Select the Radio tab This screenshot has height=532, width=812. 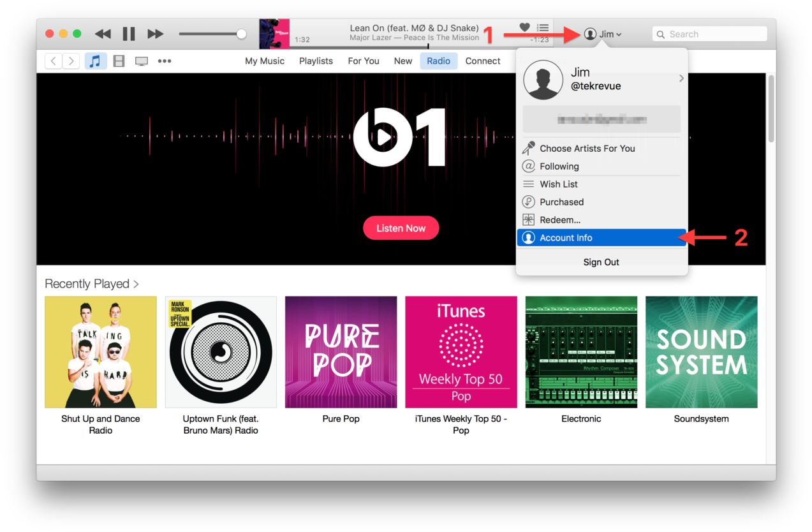click(439, 61)
